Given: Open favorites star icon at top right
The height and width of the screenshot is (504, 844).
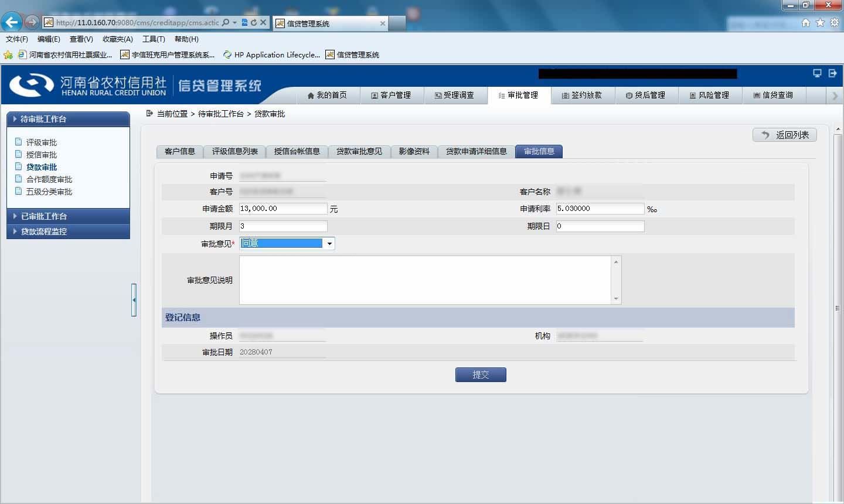Looking at the screenshot, I should pos(820,22).
